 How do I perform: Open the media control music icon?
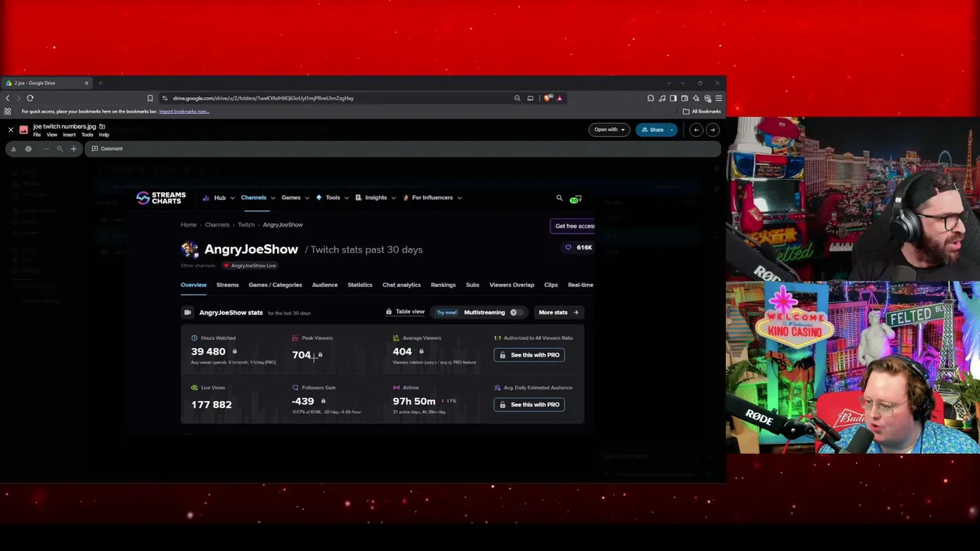[662, 98]
